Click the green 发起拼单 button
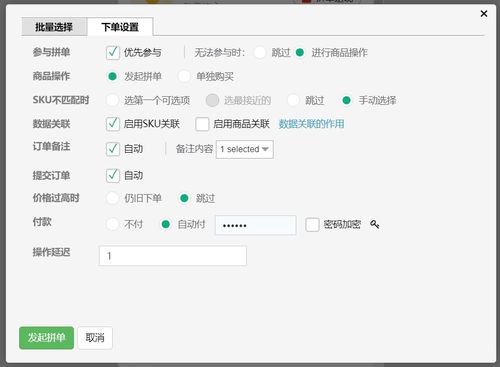Image resolution: width=500 pixels, height=367 pixels. coord(46,338)
